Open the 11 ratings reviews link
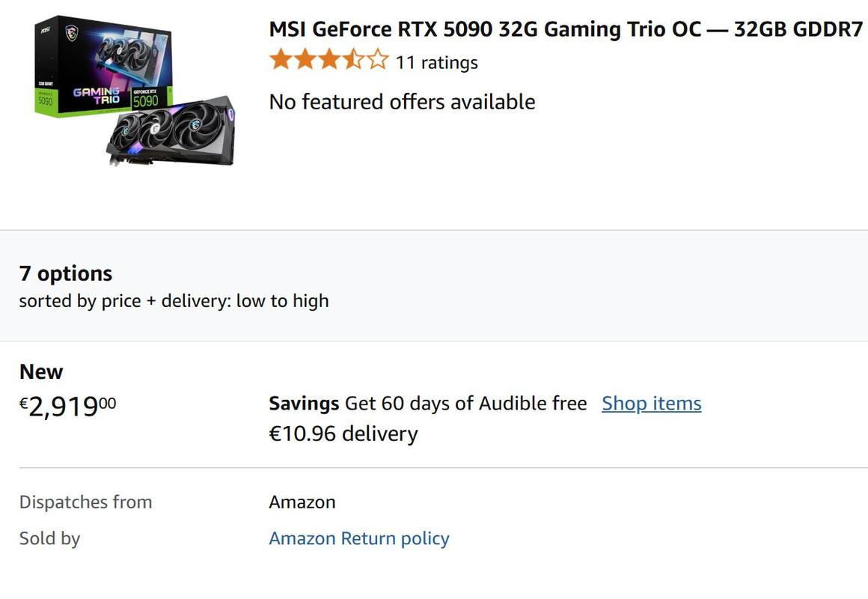This screenshot has width=868, height=599. point(436,63)
